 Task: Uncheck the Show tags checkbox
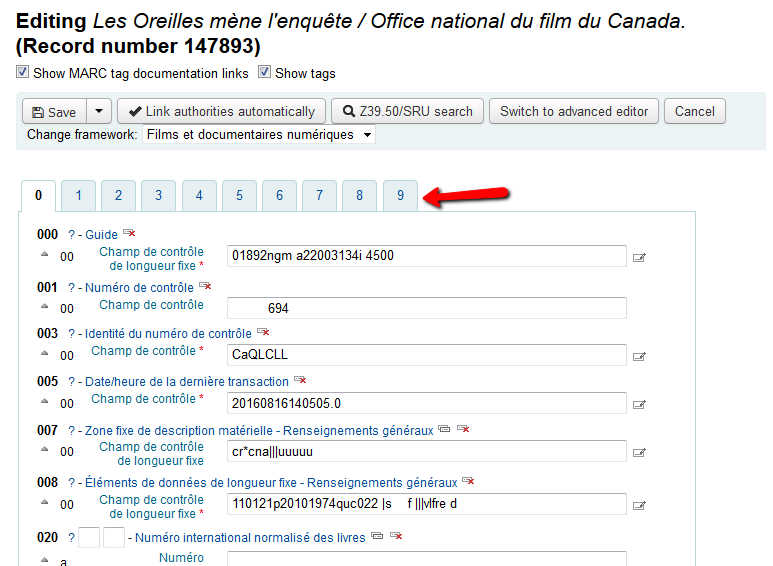pyautogui.click(x=265, y=72)
